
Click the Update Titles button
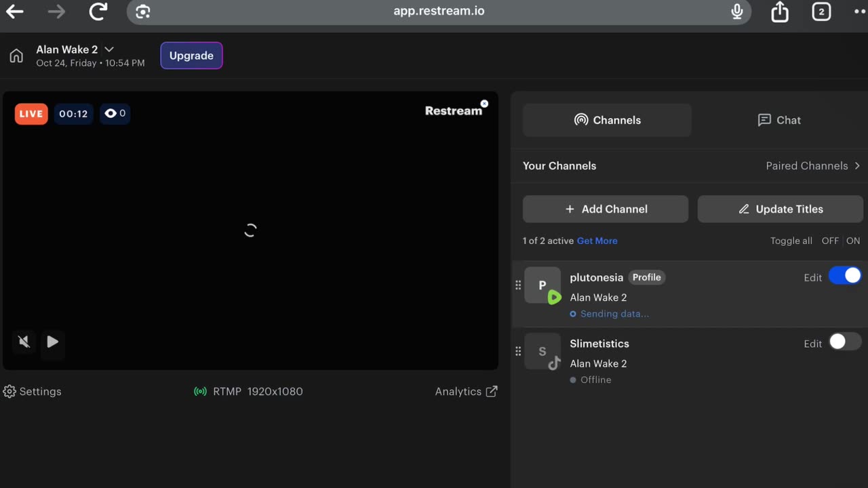[x=781, y=209]
